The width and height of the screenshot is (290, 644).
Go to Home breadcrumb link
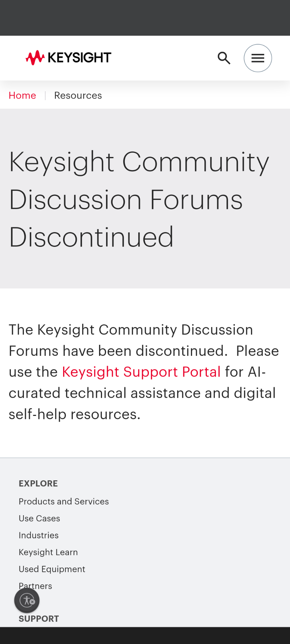(x=22, y=96)
